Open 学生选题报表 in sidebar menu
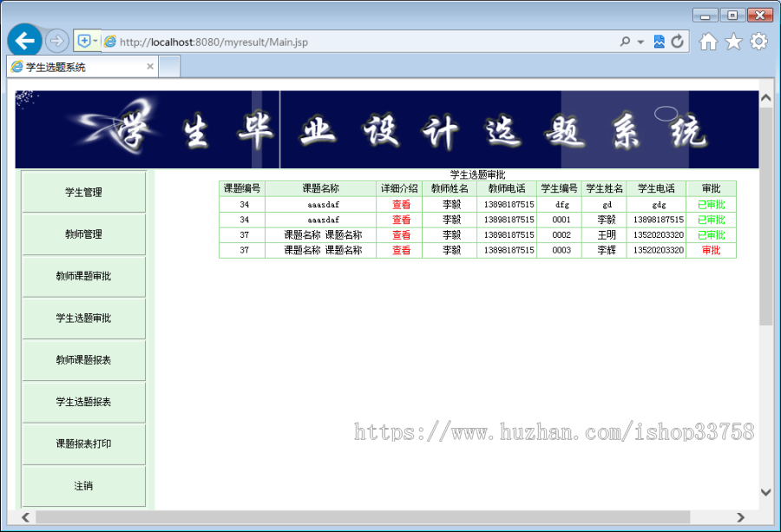This screenshot has width=781, height=532. (83, 402)
